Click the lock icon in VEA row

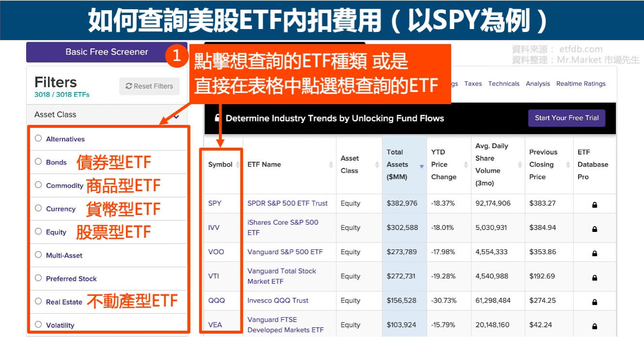pos(595,326)
